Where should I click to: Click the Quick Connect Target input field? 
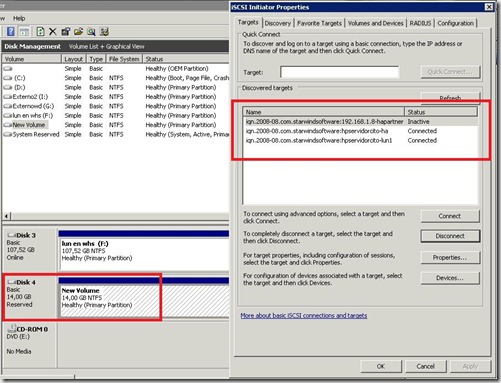tap(339, 72)
